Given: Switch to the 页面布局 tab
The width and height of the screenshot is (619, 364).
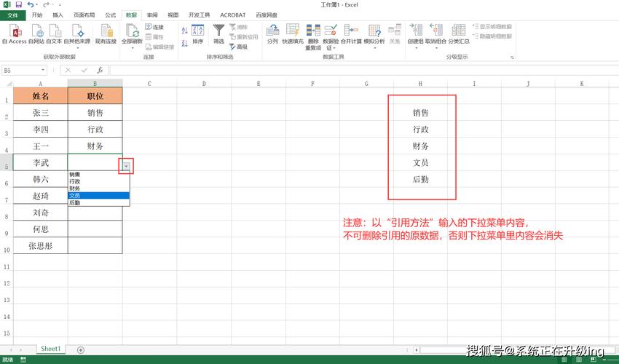Looking at the screenshot, I should click(84, 15).
